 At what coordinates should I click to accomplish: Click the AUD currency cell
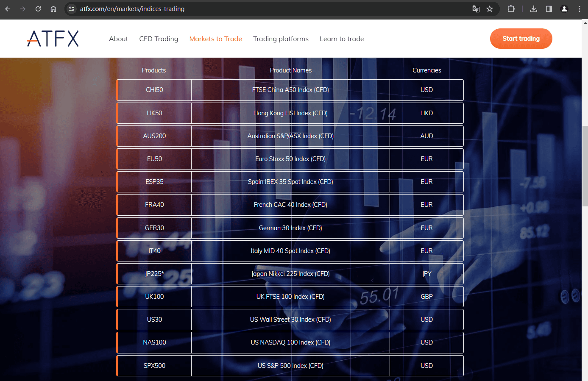(426, 136)
